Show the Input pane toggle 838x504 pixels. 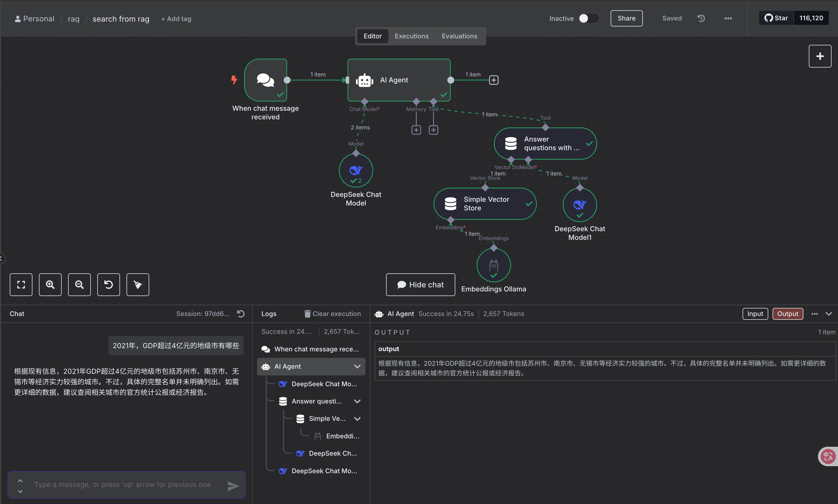[755, 314]
